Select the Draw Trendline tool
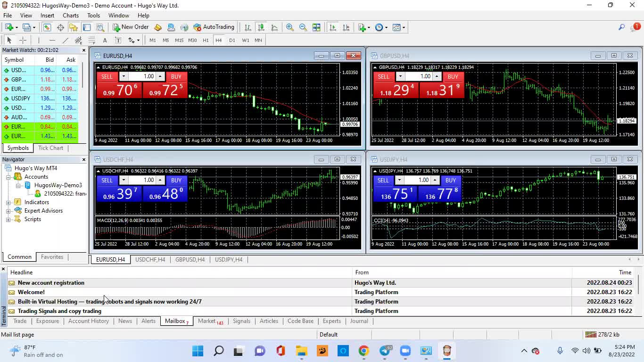644x362 pixels. tap(65, 40)
